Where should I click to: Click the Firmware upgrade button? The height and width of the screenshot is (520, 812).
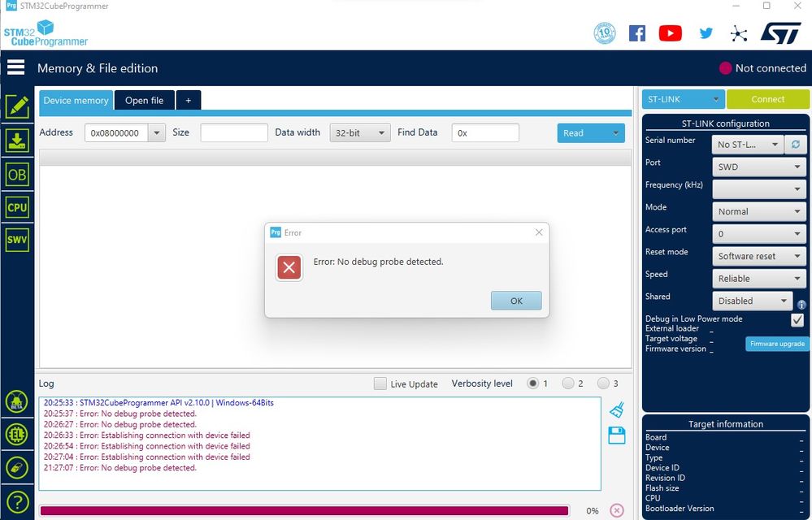pyautogui.click(x=777, y=344)
